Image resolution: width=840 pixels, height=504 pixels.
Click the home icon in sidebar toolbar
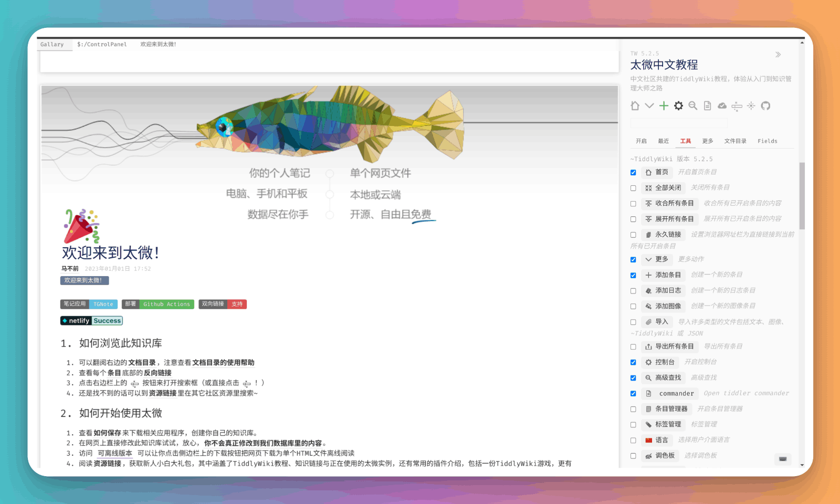pyautogui.click(x=635, y=106)
